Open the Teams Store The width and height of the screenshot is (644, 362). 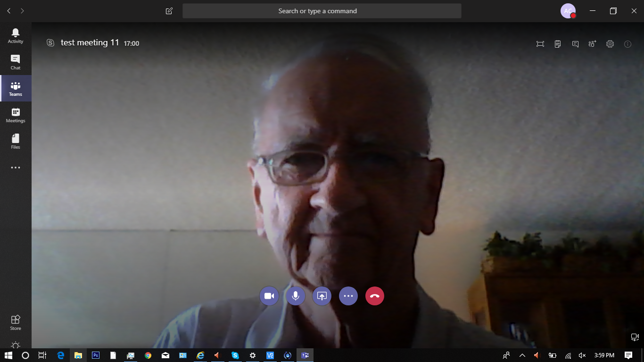pos(16,323)
